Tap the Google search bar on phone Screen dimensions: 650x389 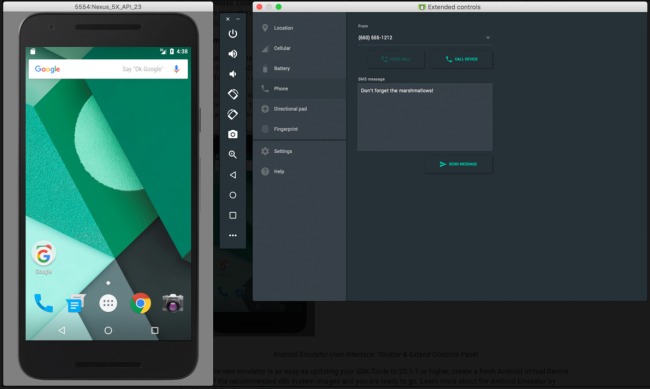pyautogui.click(x=108, y=69)
